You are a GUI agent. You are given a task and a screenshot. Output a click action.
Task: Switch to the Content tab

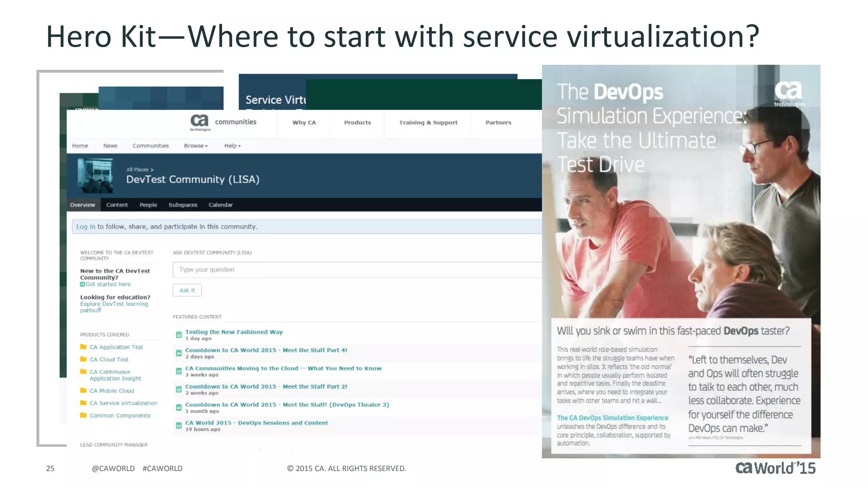[x=117, y=205]
